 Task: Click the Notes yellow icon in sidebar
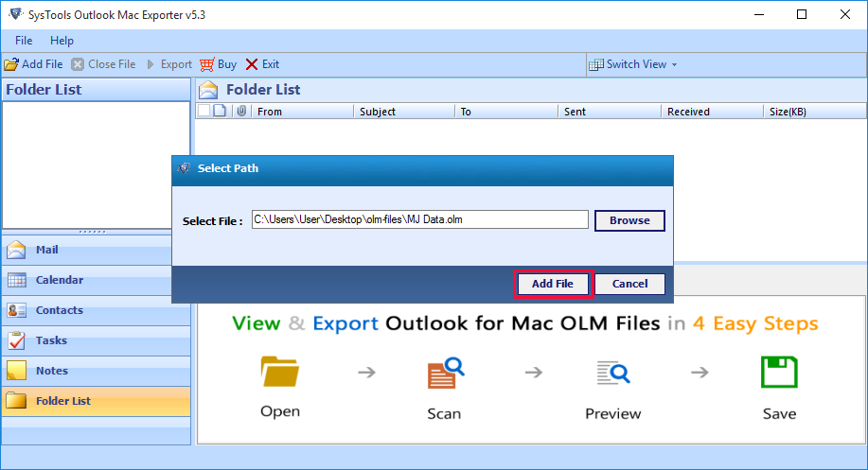(17, 371)
